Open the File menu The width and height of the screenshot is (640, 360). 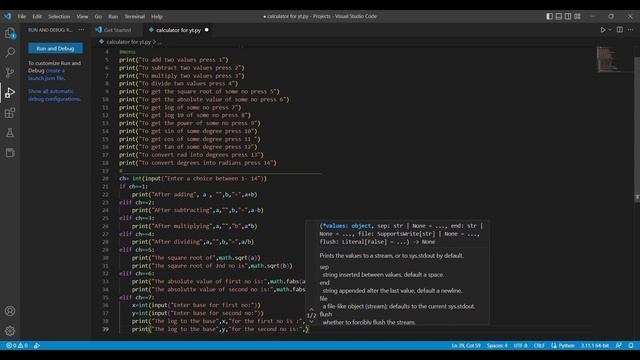22,16
